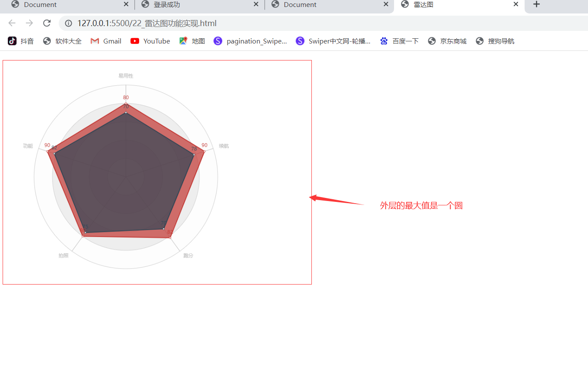Click the 跑分 axis label
Viewport: 588px width, 382px height.
tap(188, 255)
